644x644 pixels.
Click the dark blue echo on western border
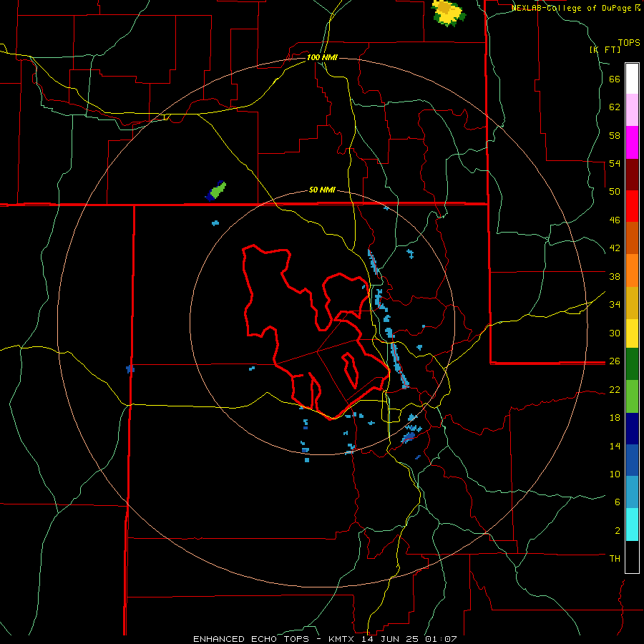point(130,369)
